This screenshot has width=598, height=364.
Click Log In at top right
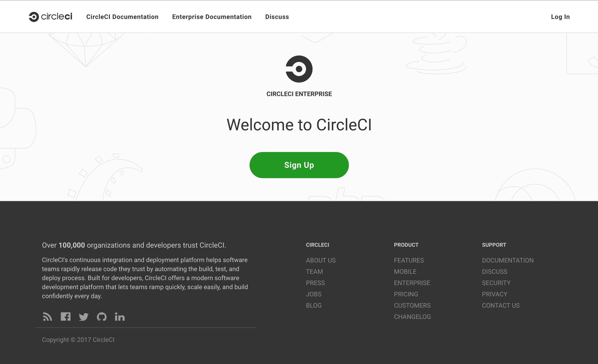tap(560, 17)
